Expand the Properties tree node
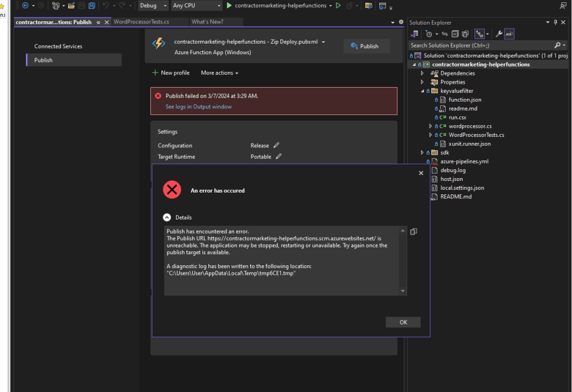This screenshot has width=572, height=392. pos(422,82)
